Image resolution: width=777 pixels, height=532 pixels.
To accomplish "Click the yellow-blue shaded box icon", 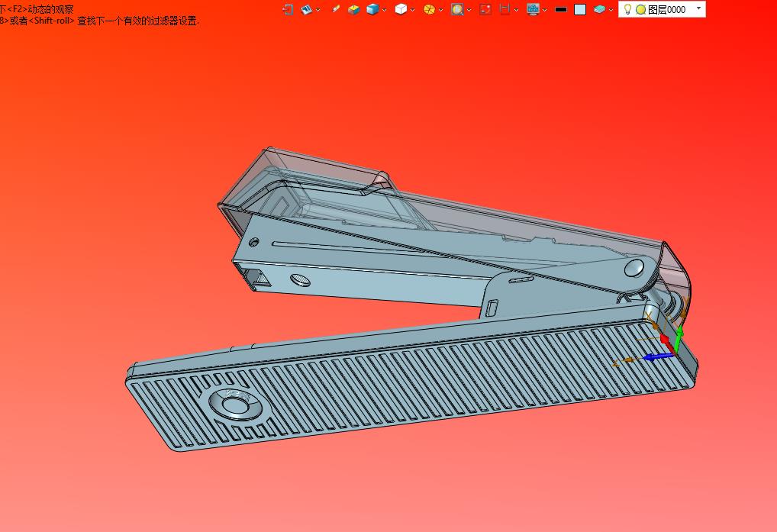I will 354,9.
